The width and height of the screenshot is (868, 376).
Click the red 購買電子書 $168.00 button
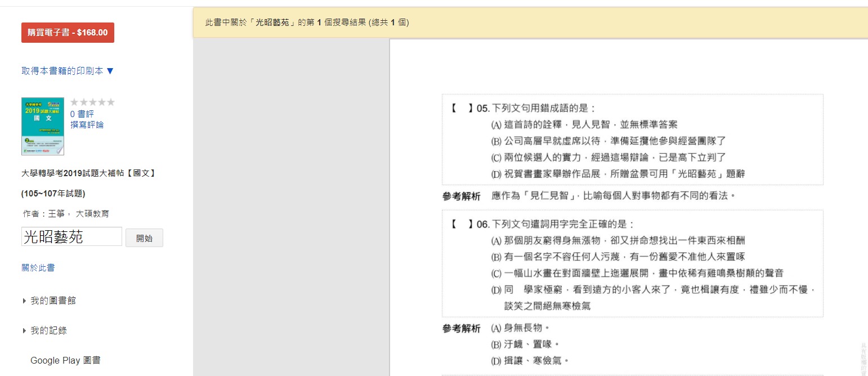(x=68, y=33)
